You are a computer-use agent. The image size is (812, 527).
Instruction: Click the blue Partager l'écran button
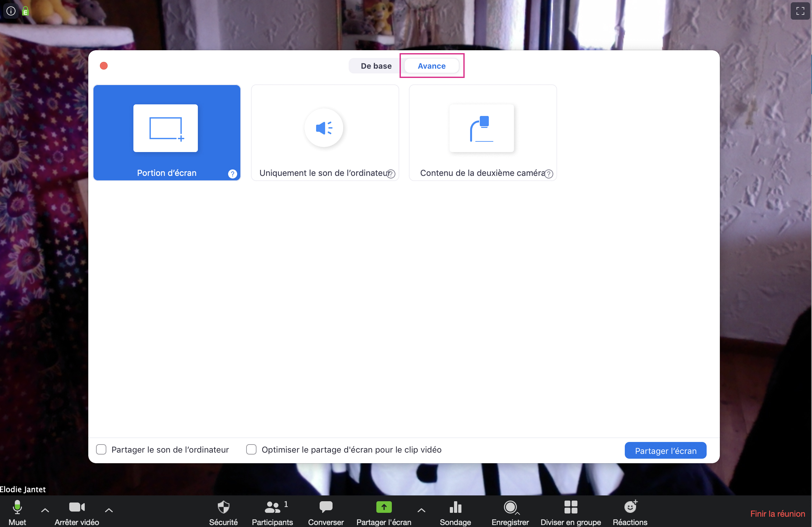coord(665,451)
